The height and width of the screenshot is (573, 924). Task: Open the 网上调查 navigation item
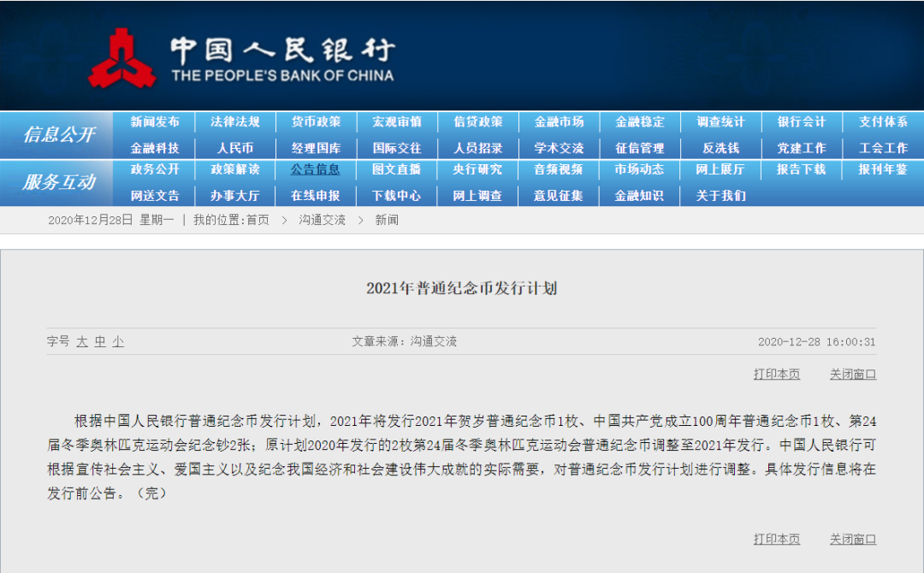(x=477, y=195)
